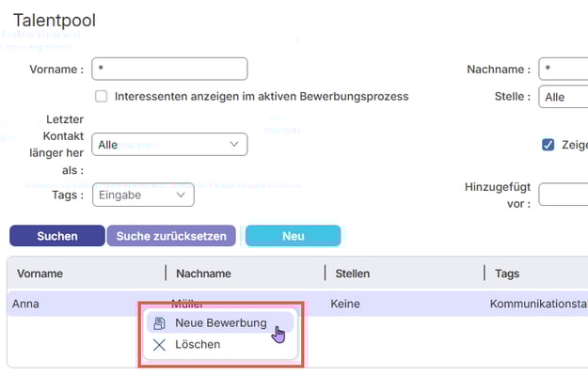588x376 pixels.
Task: Open the Stelle dropdown showing Alle
Action: tap(563, 97)
